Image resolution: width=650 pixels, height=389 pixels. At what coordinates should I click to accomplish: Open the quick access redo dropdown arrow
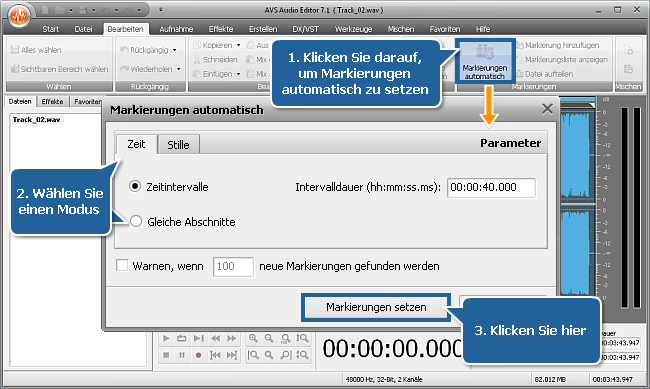point(139,10)
